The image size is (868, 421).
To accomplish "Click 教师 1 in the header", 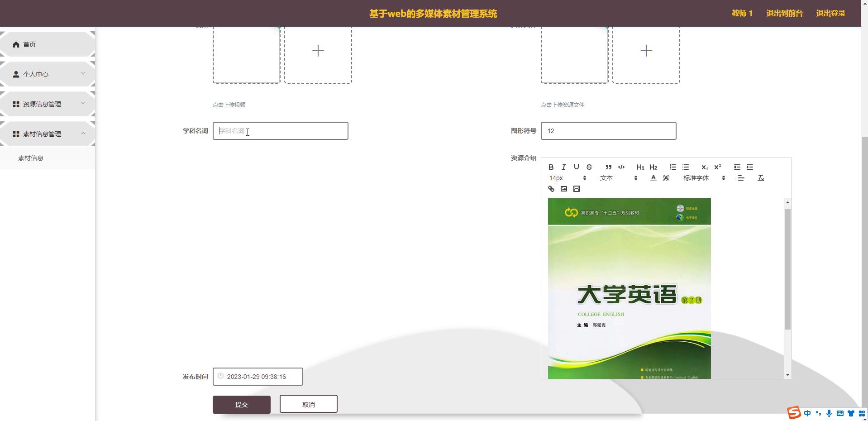I will [742, 13].
